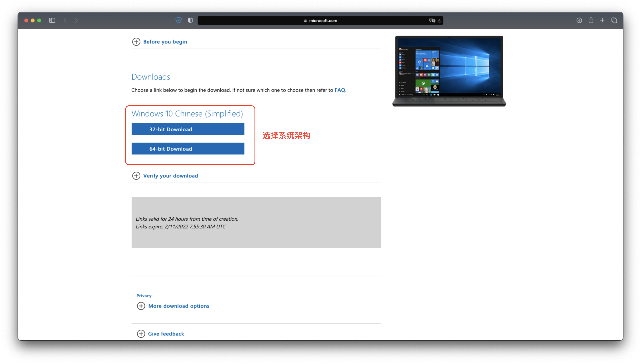Click the 32-bit Download button
Screen dimensions: 641x364
pyautogui.click(x=188, y=129)
